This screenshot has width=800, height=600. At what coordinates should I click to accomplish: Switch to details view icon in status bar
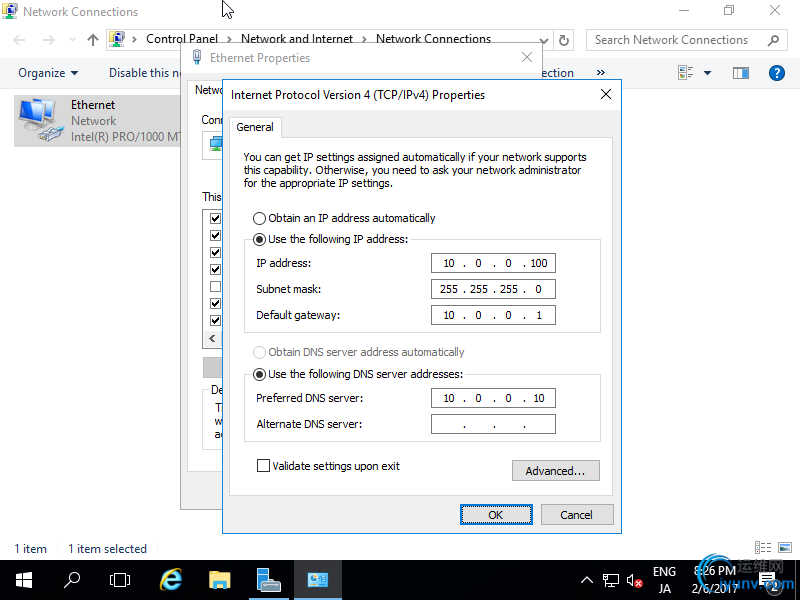pyautogui.click(x=763, y=547)
